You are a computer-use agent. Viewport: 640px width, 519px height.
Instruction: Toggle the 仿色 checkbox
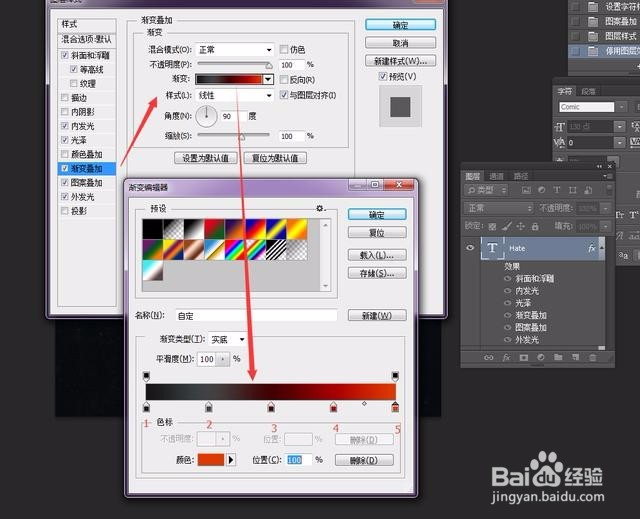coord(284,49)
